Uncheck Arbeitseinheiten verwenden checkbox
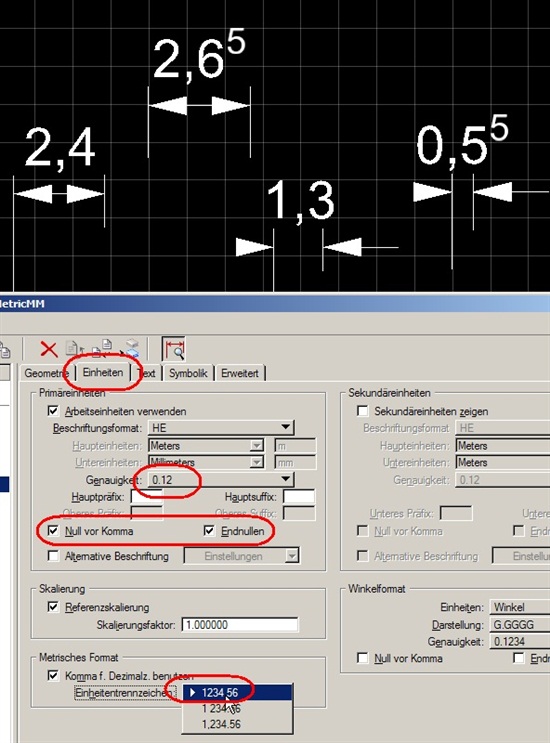Image resolution: width=550 pixels, height=743 pixels. pyautogui.click(x=53, y=411)
